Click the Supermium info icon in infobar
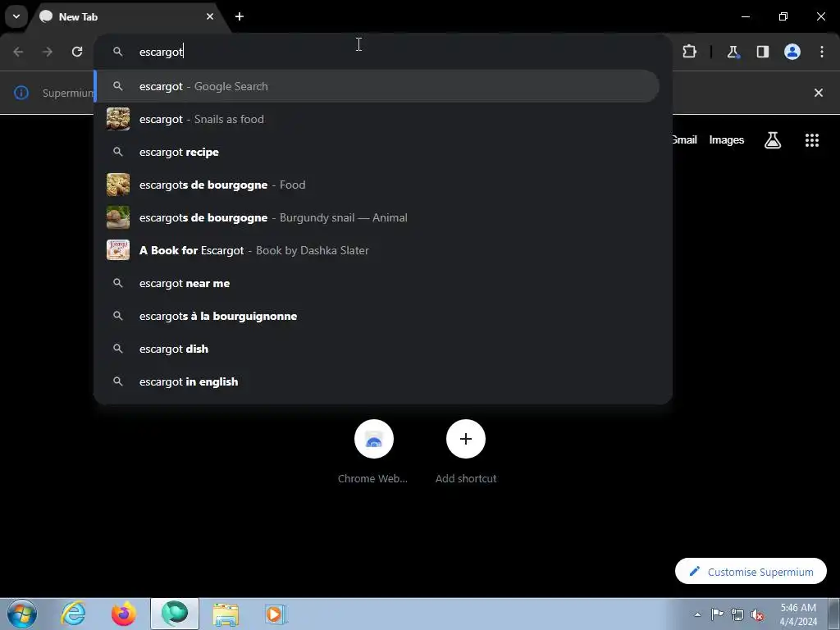 [21, 93]
